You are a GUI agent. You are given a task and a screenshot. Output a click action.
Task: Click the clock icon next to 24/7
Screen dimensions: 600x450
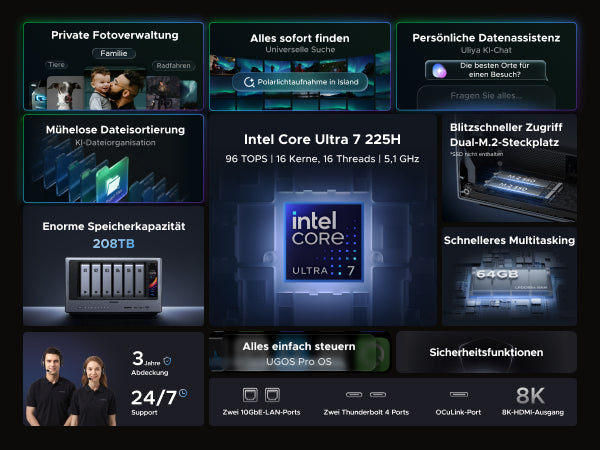click(x=183, y=393)
